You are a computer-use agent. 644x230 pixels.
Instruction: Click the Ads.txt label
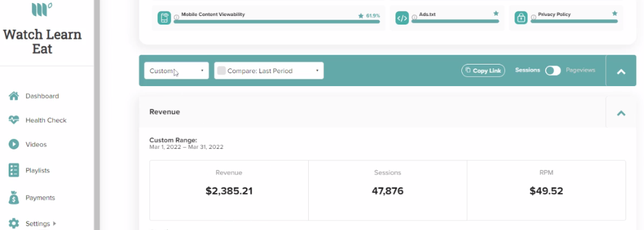coord(427,14)
